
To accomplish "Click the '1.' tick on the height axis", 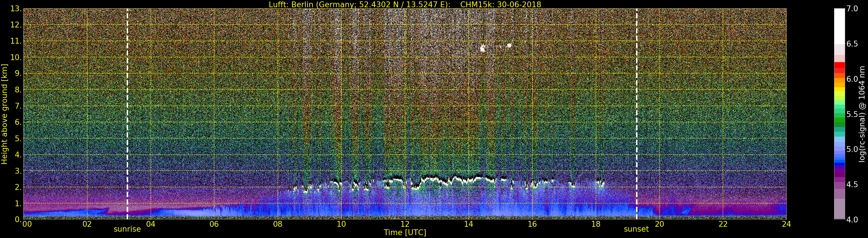I will (x=18, y=203).
